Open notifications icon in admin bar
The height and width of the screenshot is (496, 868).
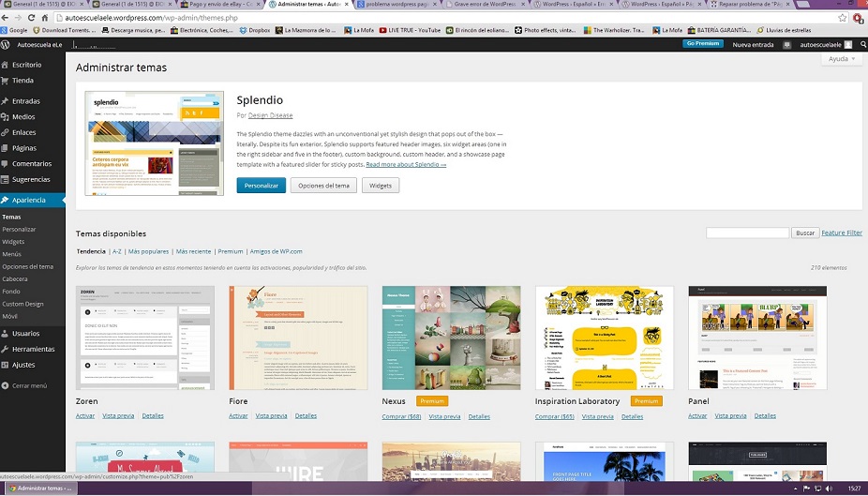pos(786,45)
